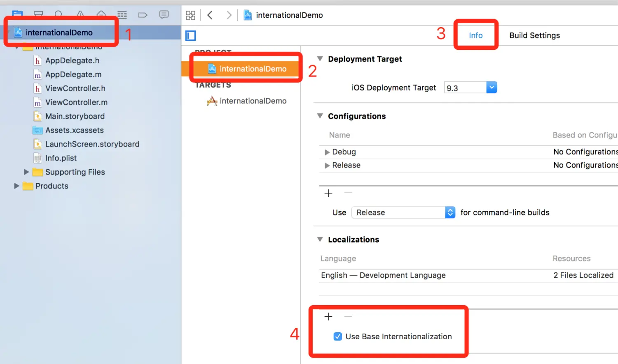Remove configuration with the minus button
Image resolution: width=618 pixels, height=364 pixels.
tap(348, 193)
